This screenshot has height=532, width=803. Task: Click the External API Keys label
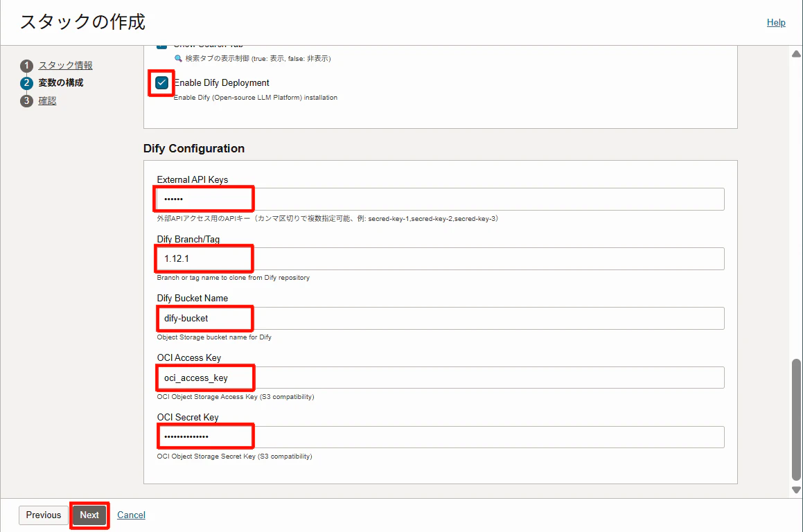[x=193, y=179]
